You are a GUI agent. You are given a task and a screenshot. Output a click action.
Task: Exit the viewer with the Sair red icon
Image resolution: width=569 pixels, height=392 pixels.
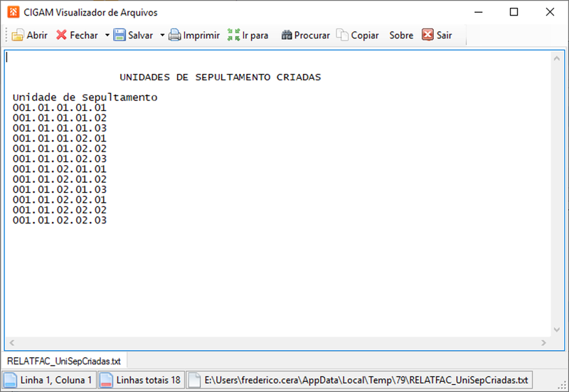click(x=427, y=35)
